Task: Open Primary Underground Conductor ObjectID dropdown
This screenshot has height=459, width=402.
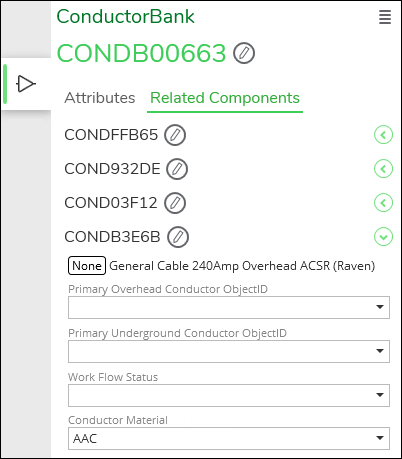Action: (x=229, y=351)
